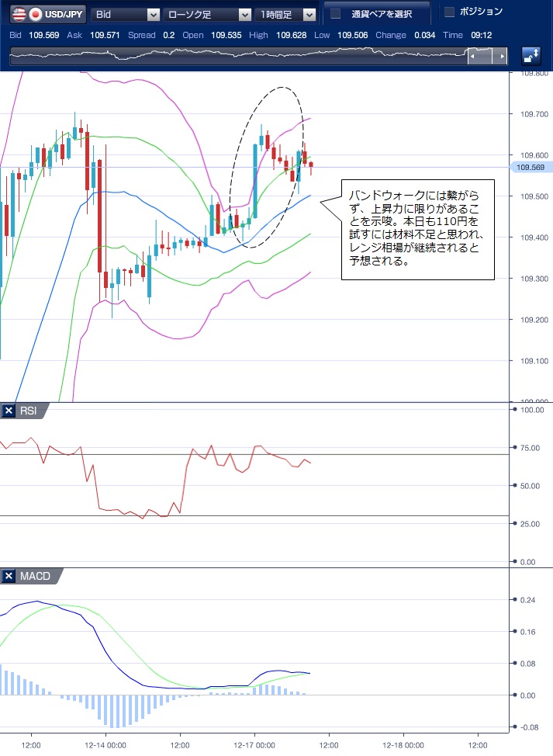Click the RSI 75.00 axis marker dot
The width and height of the screenshot is (553, 756).
pyautogui.click(x=513, y=448)
